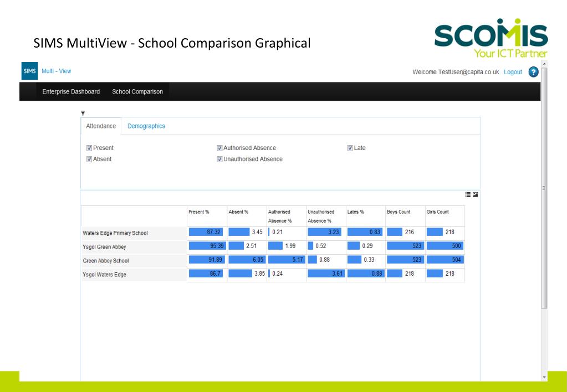Click the Multi - View link

point(57,71)
